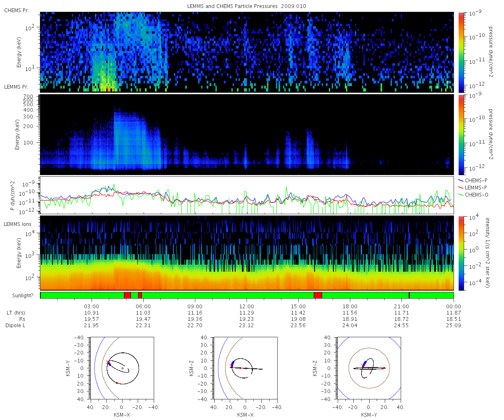
Task: Click inside the P dyn/cm^2 line plot panel
Action: (247, 195)
